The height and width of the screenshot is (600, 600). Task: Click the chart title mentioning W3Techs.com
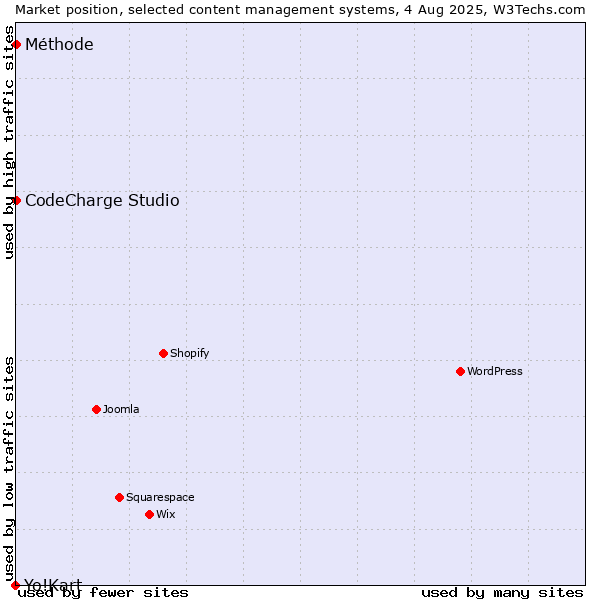pos(300,10)
